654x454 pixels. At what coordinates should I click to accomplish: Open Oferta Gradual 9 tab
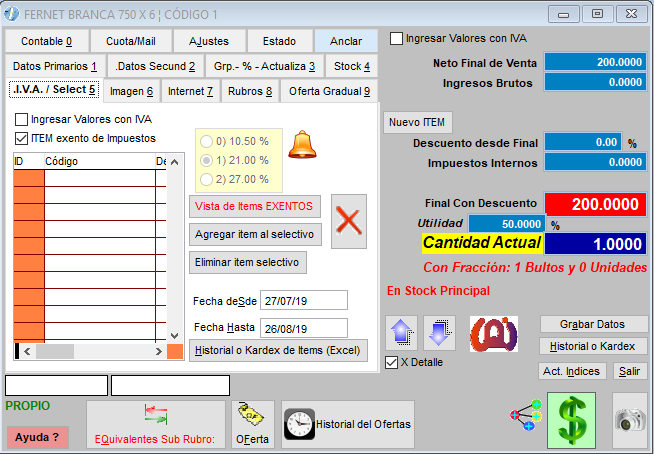coord(330,91)
